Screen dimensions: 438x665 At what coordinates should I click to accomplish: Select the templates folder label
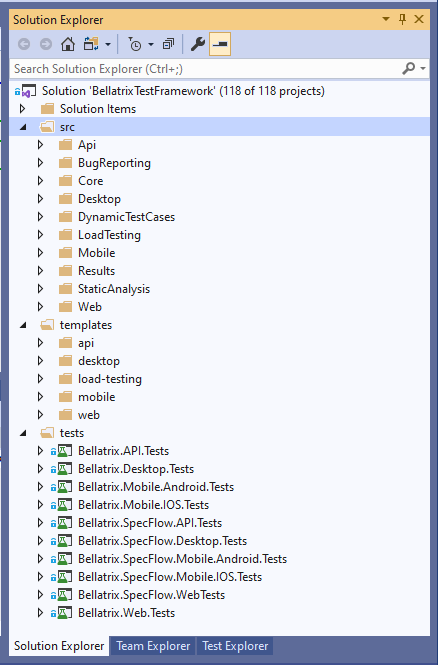click(86, 325)
